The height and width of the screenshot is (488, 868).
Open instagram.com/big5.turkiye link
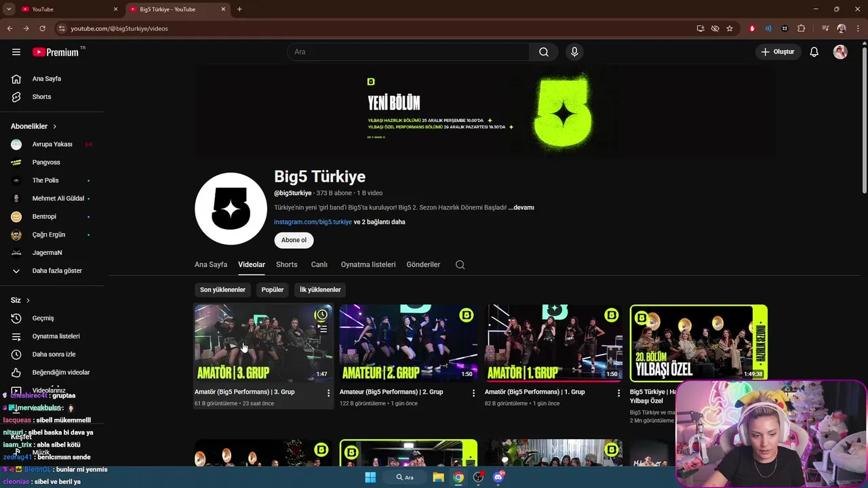click(x=313, y=222)
